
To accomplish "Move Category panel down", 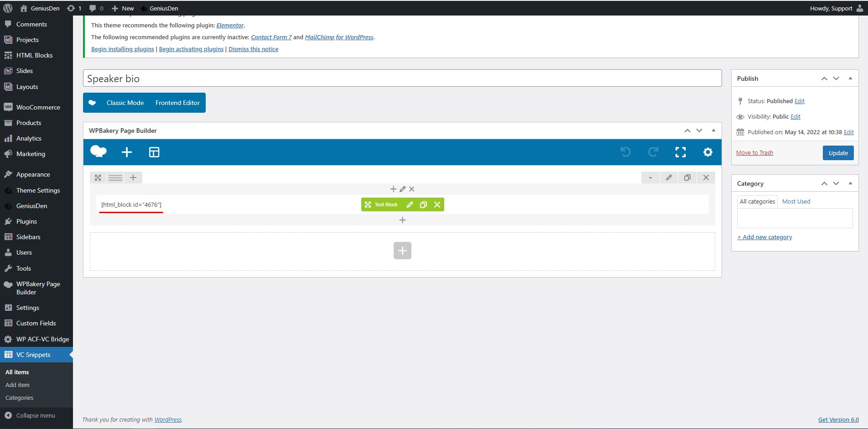I will click(836, 183).
